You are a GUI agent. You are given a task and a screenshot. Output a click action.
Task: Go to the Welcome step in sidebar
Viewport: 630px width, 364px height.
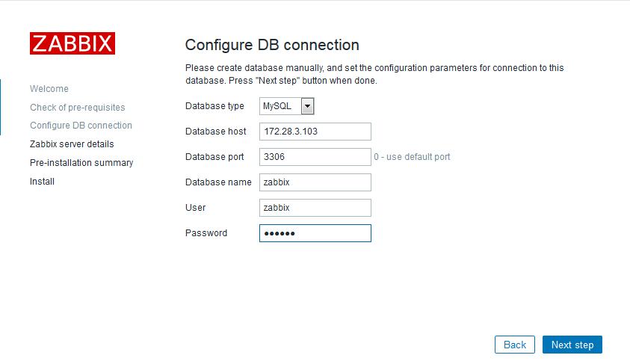[49, 88]
